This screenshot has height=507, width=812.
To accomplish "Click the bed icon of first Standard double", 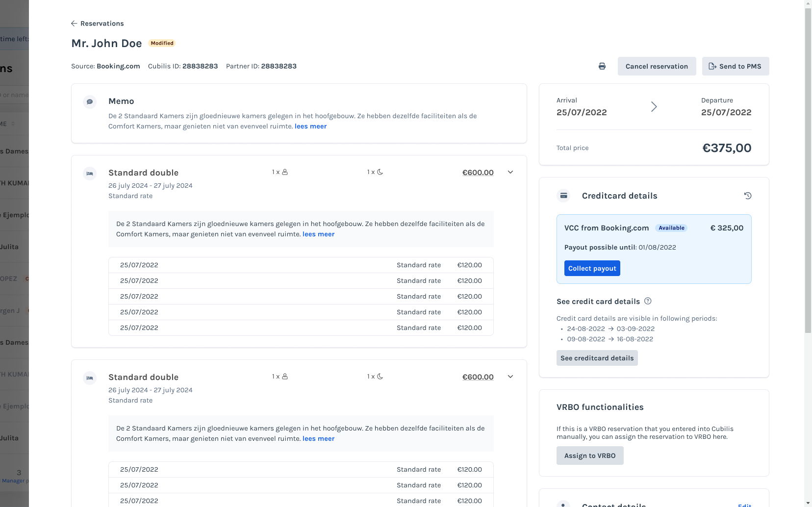I will pyautogui.click(x=90, y=173).
